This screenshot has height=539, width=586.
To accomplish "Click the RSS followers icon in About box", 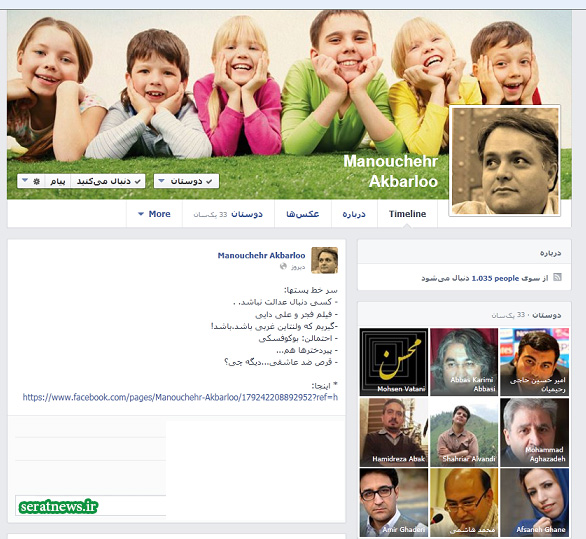I will coord(557,277).
